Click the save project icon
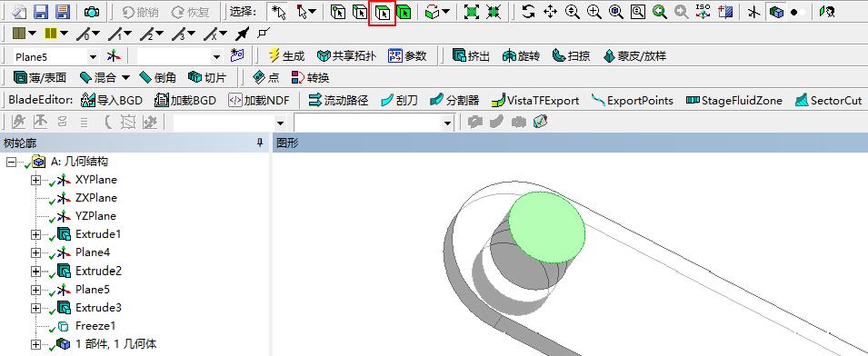The height and width of the screenshot is (356, 868). click(40, 12)
